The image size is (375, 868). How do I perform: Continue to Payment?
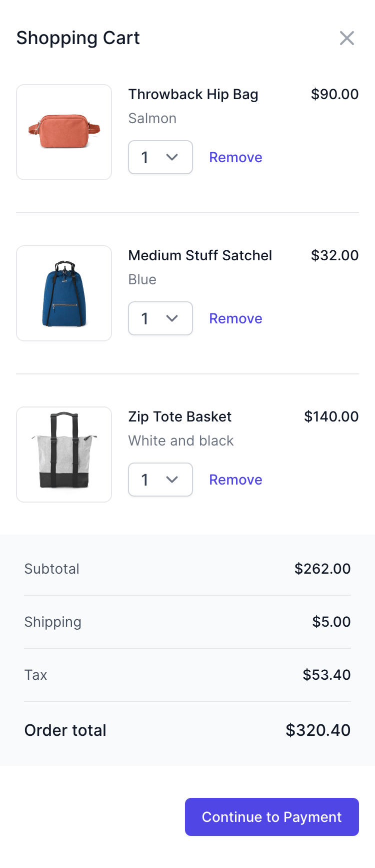point(272,817)
